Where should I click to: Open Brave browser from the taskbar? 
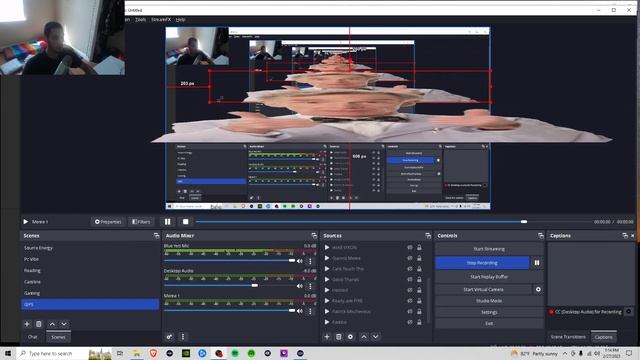(x=153, y=353)
